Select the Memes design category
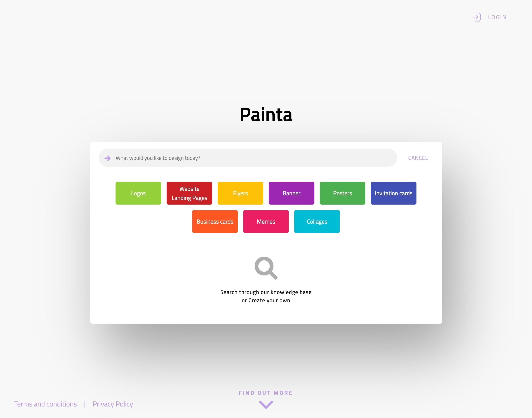Image resolution: width=532 pixels, height=418 pixels. 266,222
